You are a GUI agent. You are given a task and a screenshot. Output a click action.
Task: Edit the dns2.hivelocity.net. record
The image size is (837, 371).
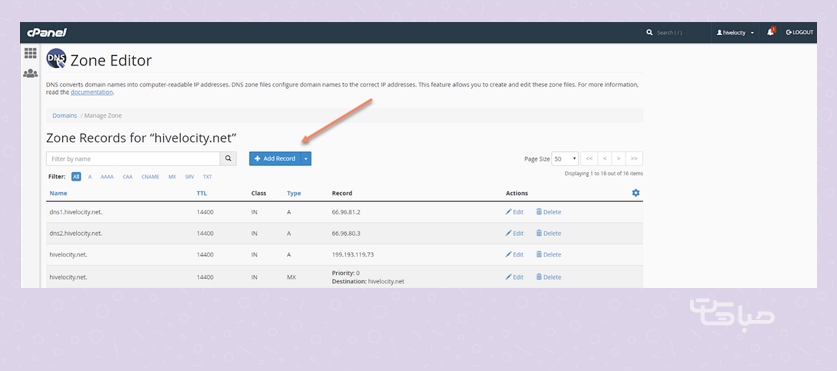tap(515, 233)
